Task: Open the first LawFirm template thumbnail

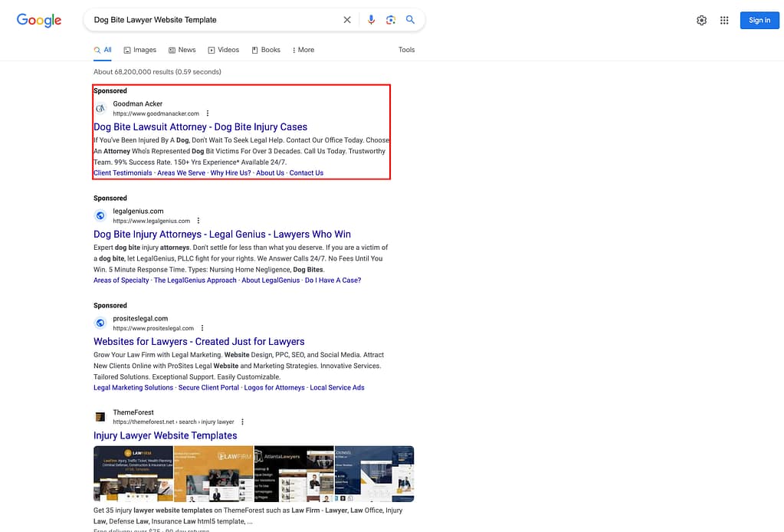Action: [x=133, y=474]
